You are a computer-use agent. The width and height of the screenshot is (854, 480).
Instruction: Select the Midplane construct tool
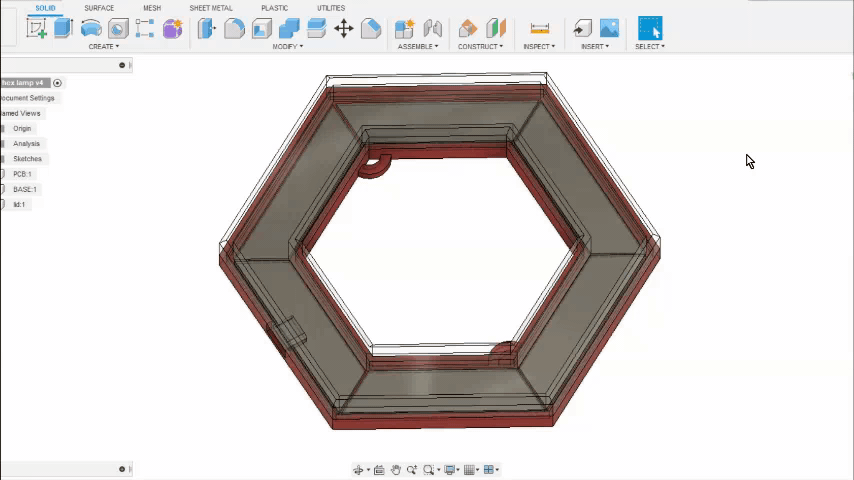(495, 28)
